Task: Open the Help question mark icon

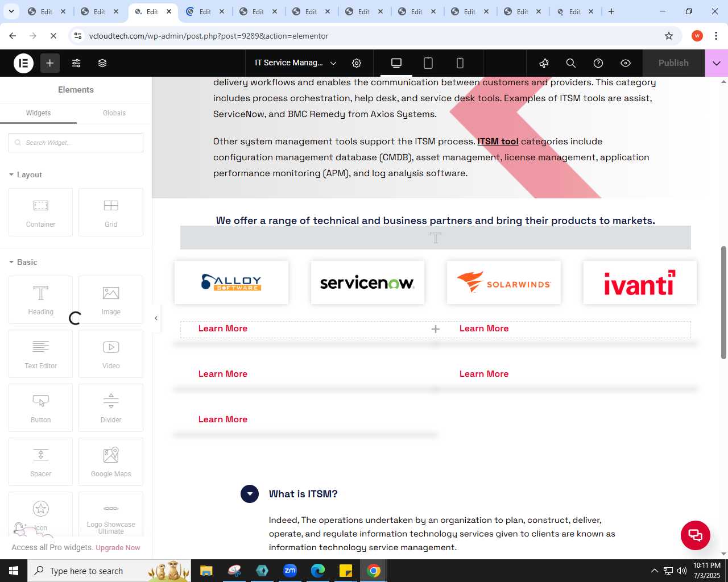Action: pos(598,63)
